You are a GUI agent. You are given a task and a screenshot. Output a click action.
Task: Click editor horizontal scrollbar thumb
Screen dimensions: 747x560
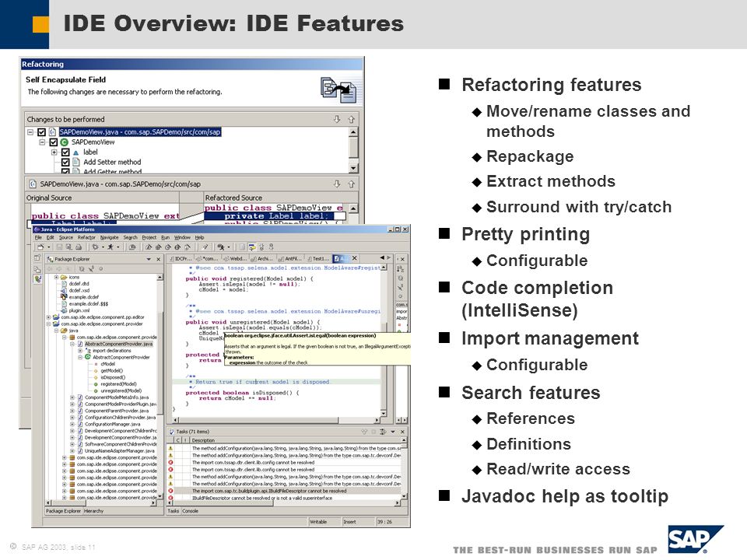pos(259,420)
